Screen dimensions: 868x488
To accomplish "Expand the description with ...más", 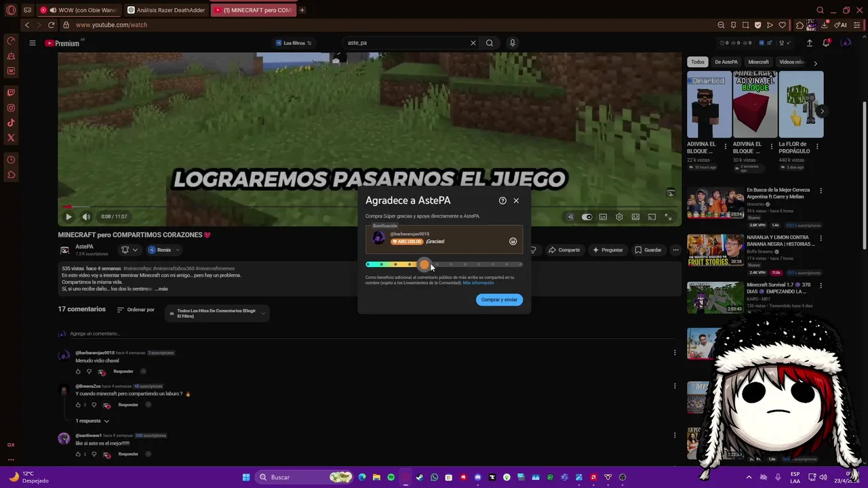I will coord(161,289).
